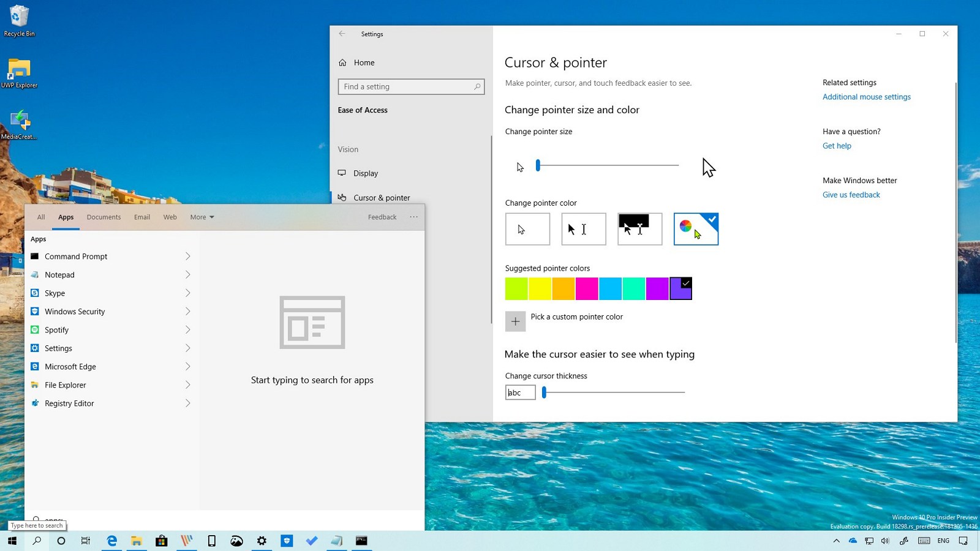
Task: Click the Cortana circle on the taskbar
Action: click(x=61, y=541)
